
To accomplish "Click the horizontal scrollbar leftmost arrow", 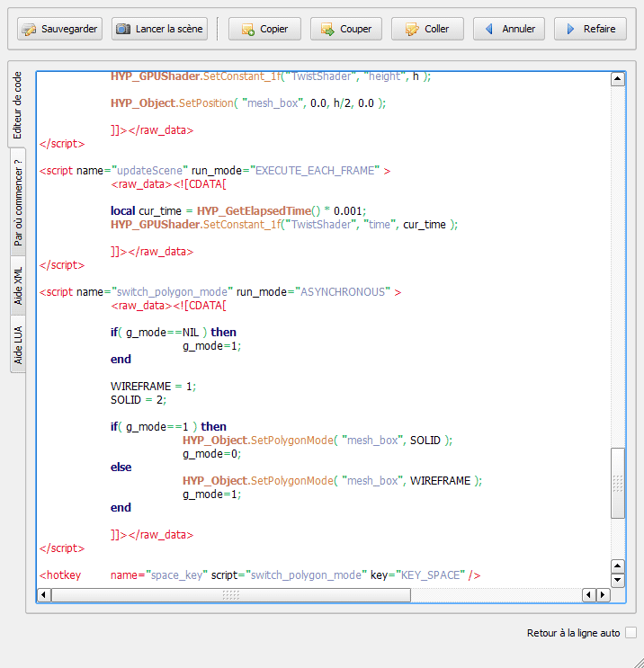I will click(44, 594).
